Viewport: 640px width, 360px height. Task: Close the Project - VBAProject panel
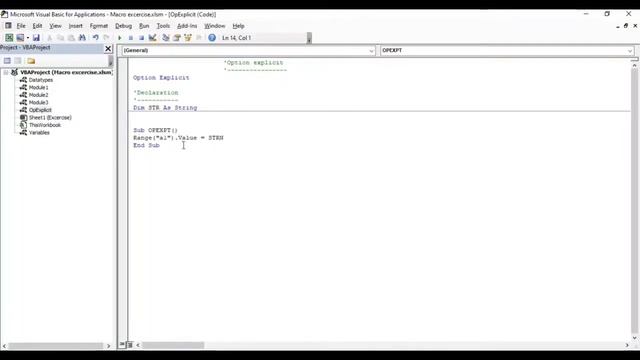click(x=108, y=49)
